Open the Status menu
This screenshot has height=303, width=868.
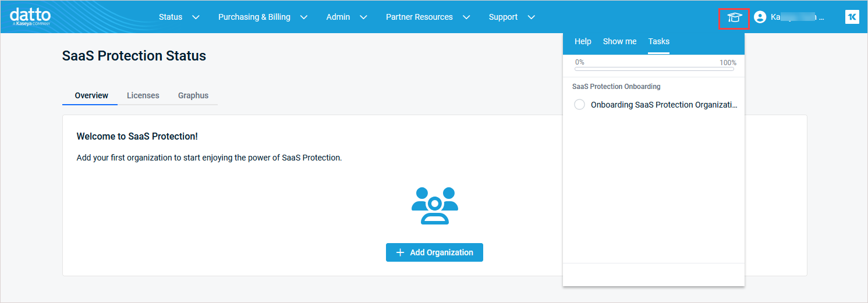tap(171, 17)
